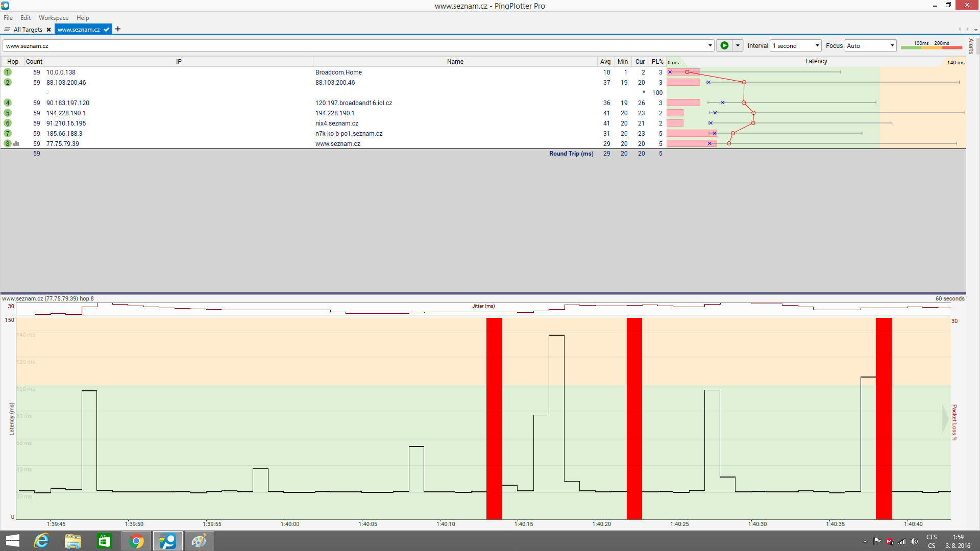Viewport: 980px width, 551px height.
Task: Toggle checkmark on www.seznam.cz tab
Action: [x=106, y=30]
